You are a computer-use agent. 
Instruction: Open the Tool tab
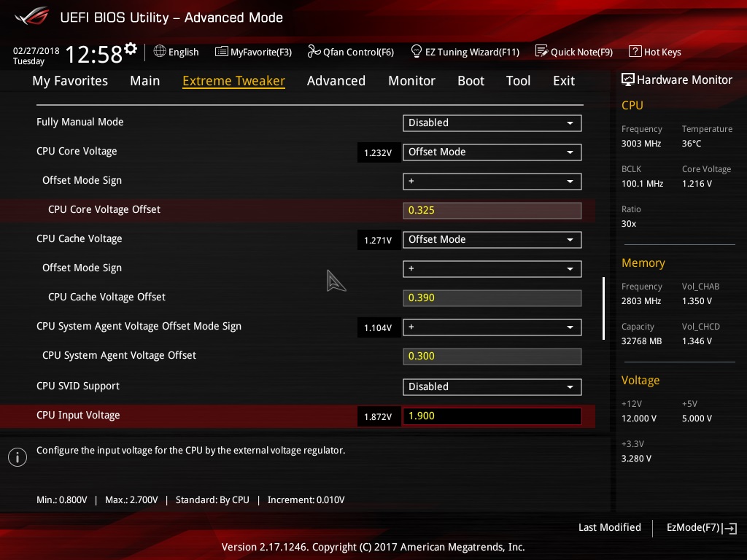pyautogui.click(x=519, y=81)
